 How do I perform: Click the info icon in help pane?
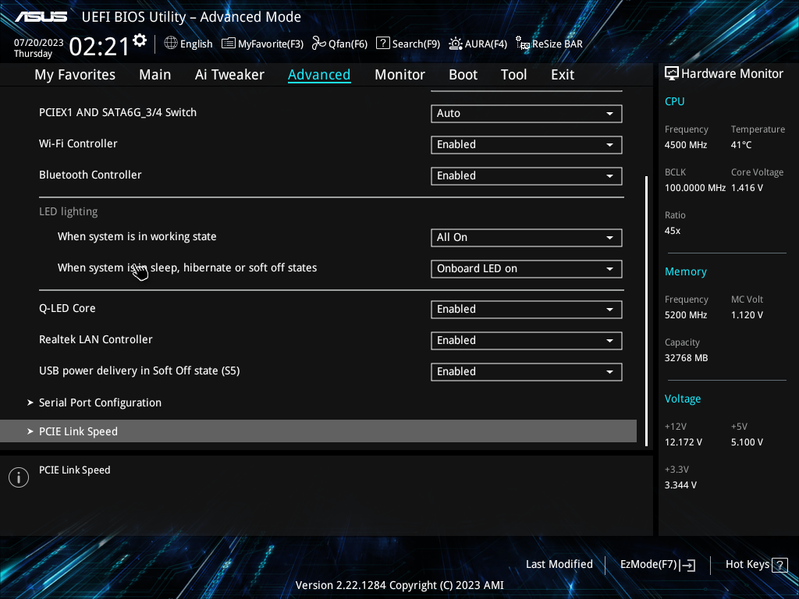click(19, 477)
